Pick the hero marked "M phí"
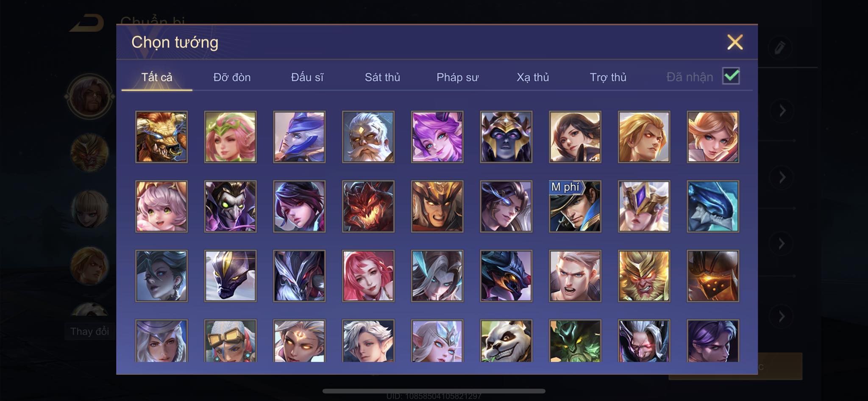This screenshot has height=401, width=868. pyautogui.click(x=575, y=206)
